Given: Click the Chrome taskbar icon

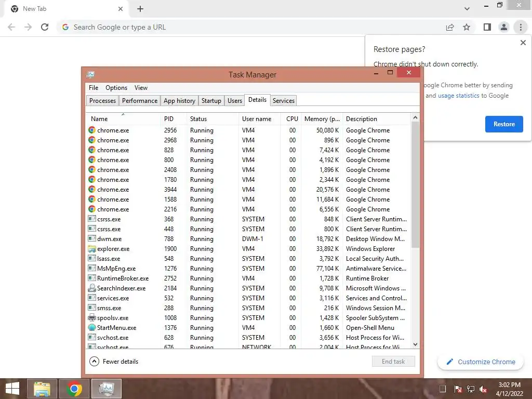Looking at the screenshot, I should 74,389.
